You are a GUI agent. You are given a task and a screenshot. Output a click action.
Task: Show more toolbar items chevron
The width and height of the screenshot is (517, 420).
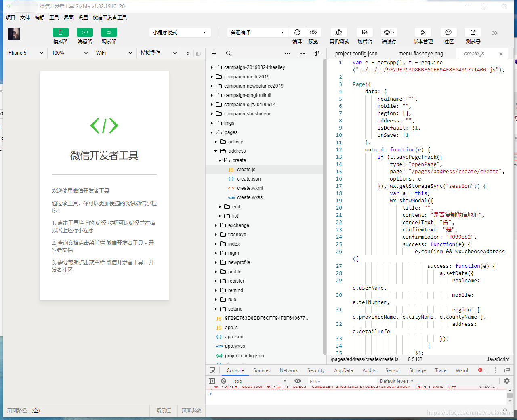pos(495,33)
